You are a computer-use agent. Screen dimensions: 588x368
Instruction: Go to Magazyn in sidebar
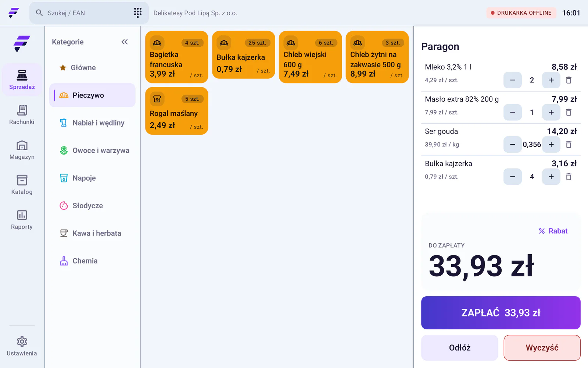click(22, 150)
